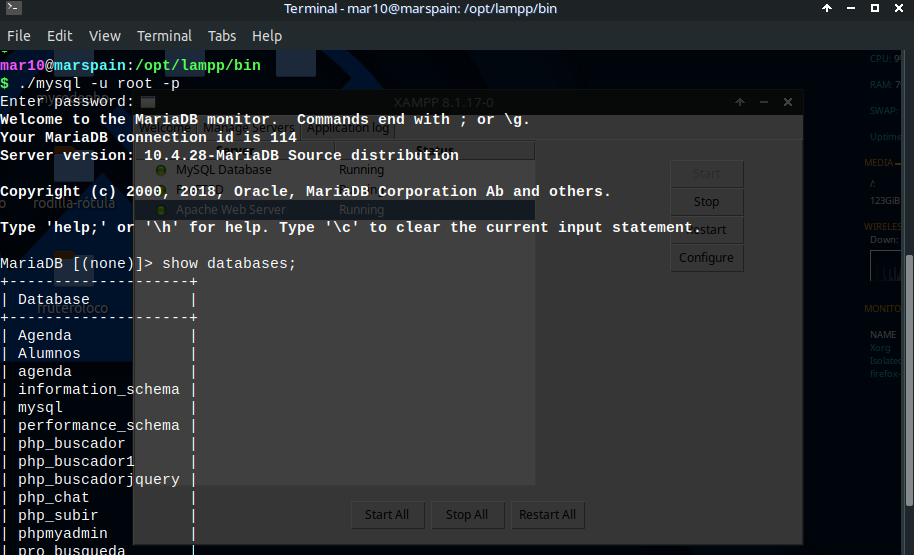Open the Help menu
The height and width of the screenshot is (555, 914).
click(x=267, y=35)
